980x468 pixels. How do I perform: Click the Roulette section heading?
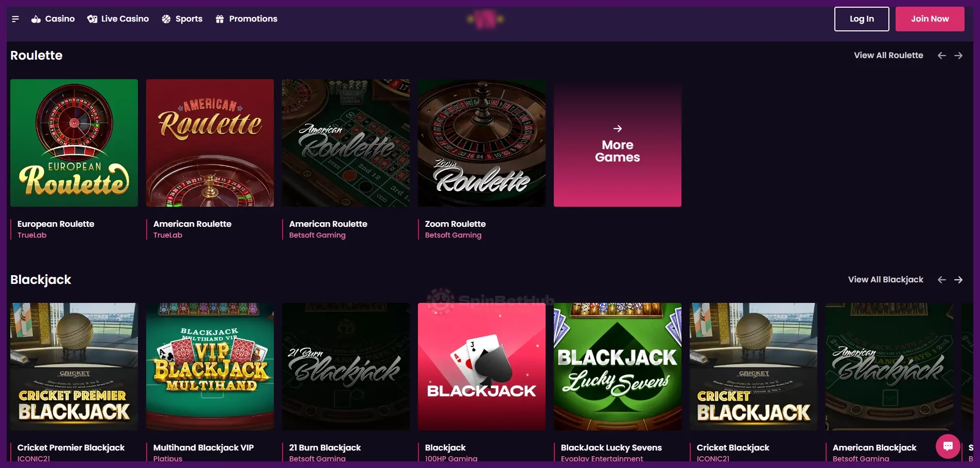[37, 56]
